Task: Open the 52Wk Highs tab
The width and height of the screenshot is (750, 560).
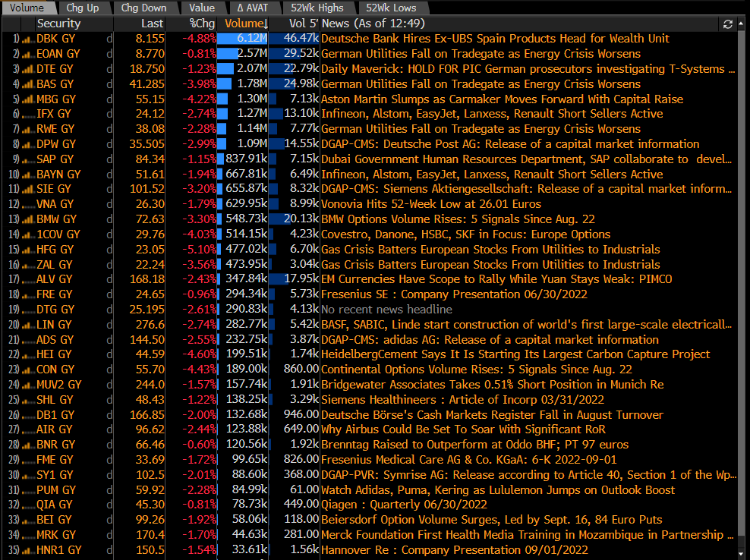Action: coord(317,8)
